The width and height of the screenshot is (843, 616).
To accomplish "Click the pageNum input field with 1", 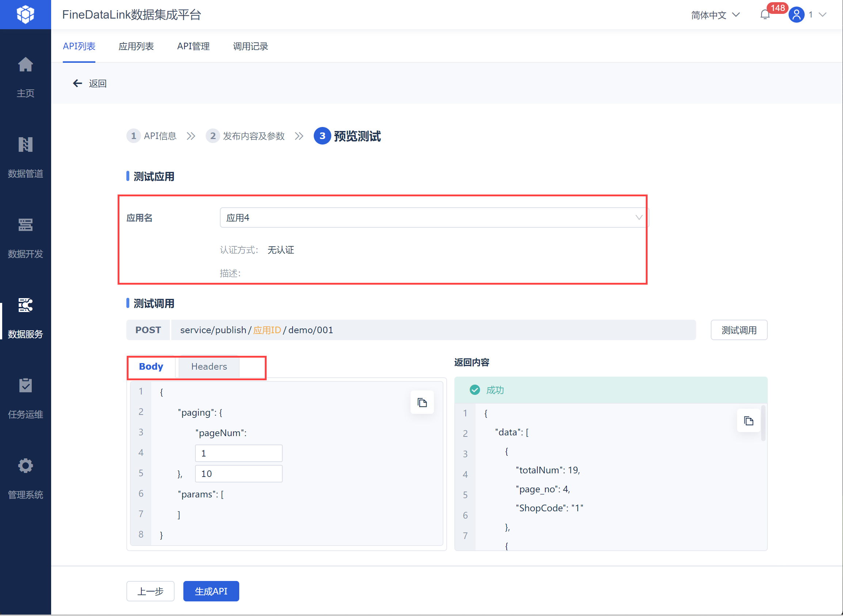I will click(239, 453).
